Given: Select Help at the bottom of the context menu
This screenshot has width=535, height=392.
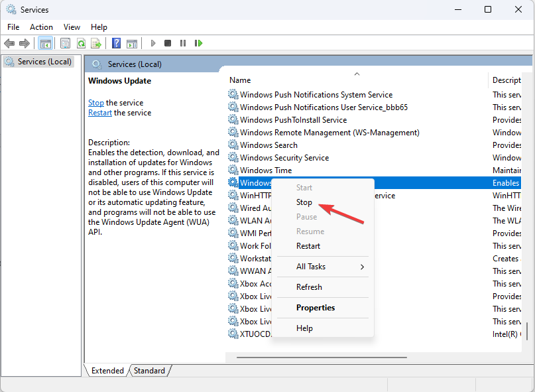Looking at the screenshot, I should click(322, 328).
